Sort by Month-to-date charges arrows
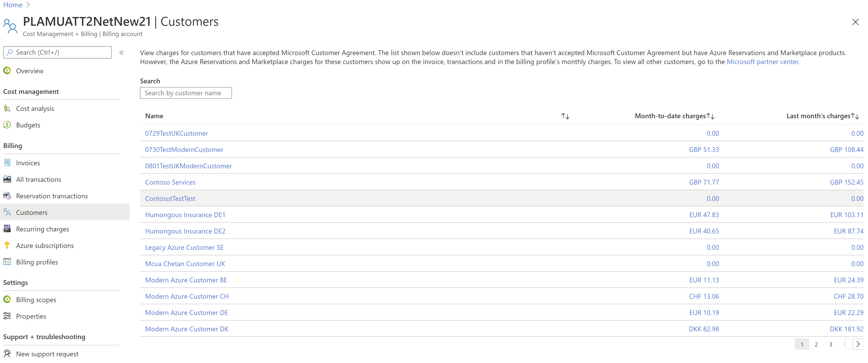The image size is (868, 363). [x=710, y=116]
